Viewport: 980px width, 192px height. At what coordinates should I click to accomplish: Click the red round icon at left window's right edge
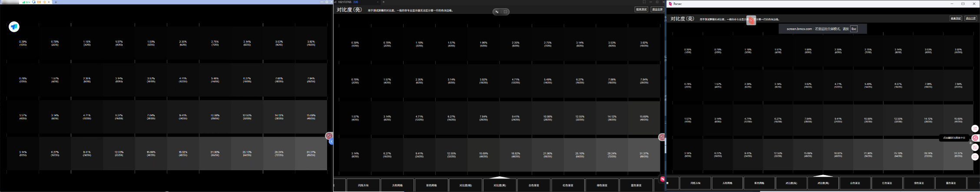tap(329, 136)
